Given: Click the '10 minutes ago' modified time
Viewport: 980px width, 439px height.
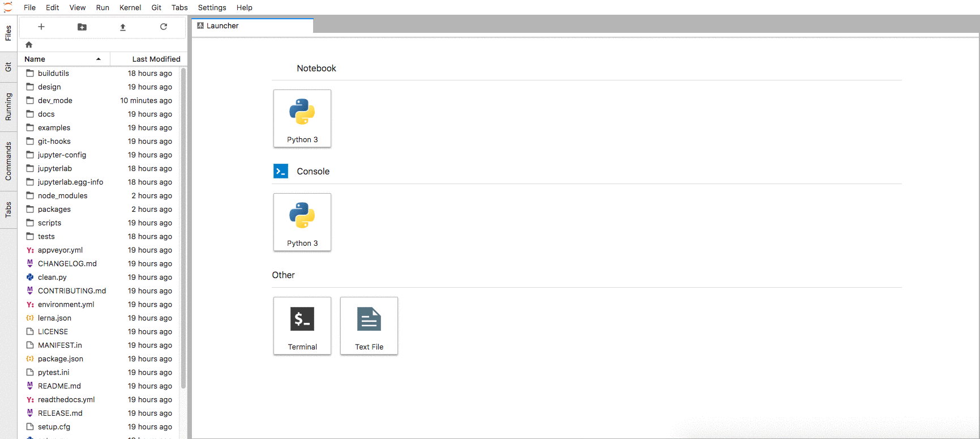Looking at the screenshot, I should [x=146, y=100].
